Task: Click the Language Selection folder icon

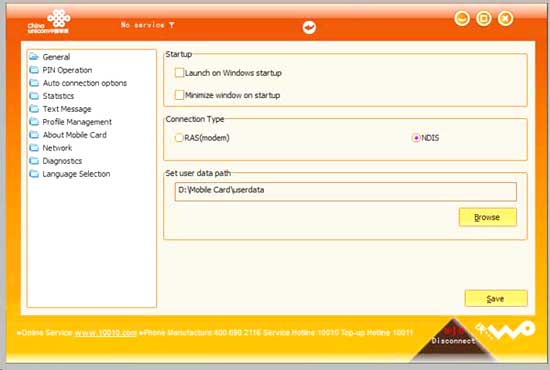Action: point(34,174)
